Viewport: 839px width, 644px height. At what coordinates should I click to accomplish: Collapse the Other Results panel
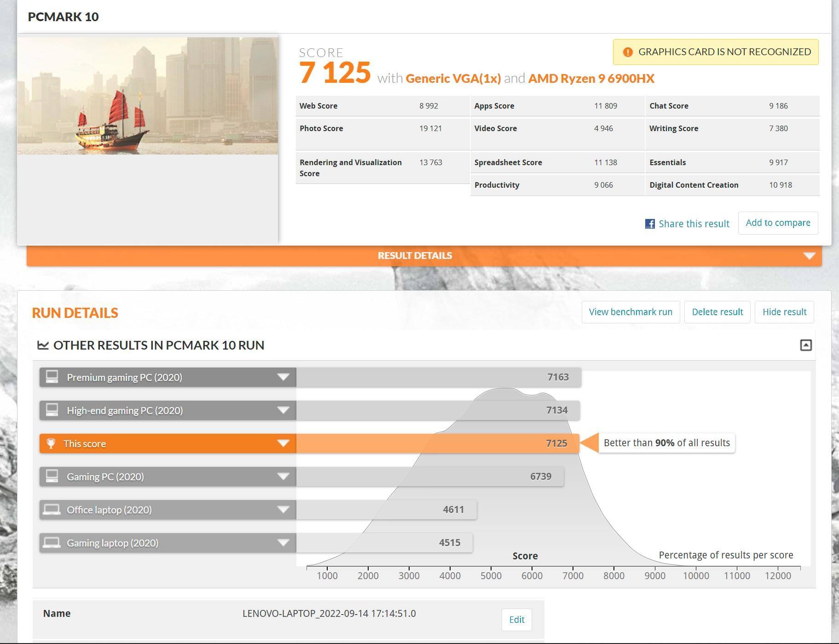tap(805, 345)
